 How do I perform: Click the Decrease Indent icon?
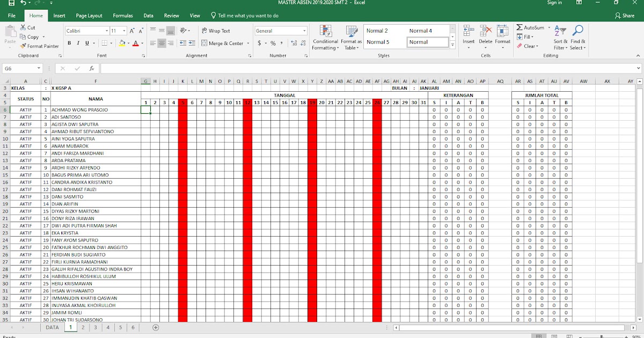[x=183, y=43]
